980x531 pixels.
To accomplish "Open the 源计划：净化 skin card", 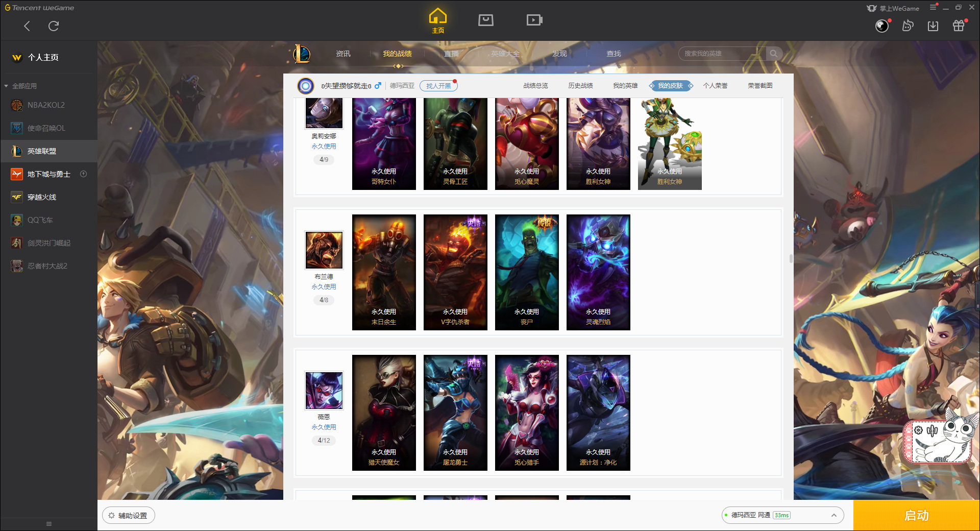I will pos(598,413).
